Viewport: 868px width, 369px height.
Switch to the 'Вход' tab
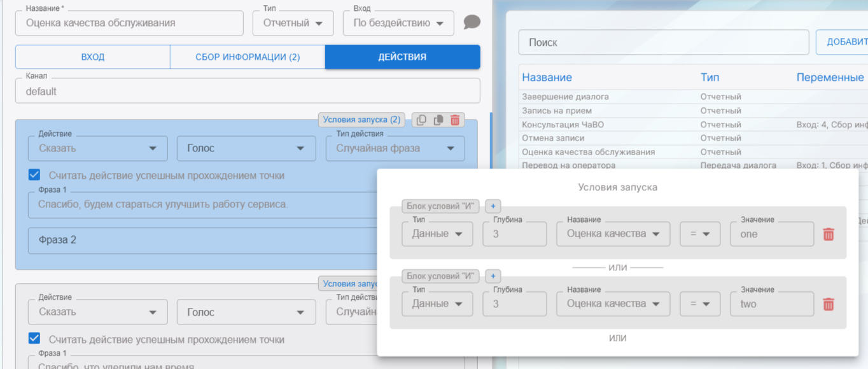click(x=92, y=57)
